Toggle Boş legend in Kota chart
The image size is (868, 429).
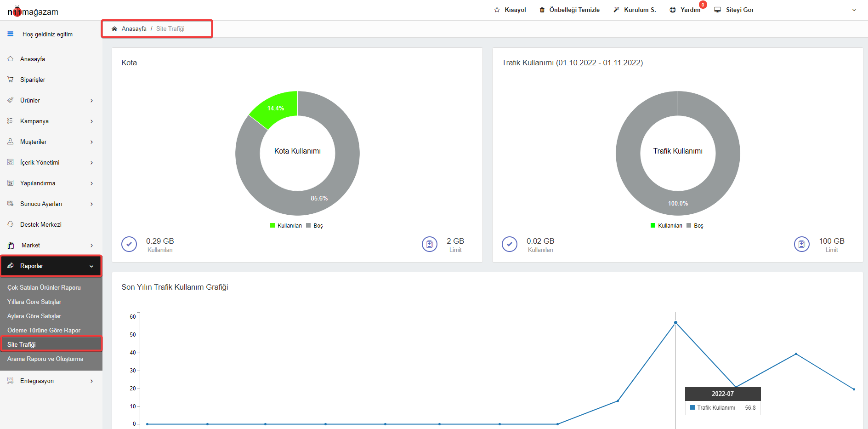pos(314,225)
